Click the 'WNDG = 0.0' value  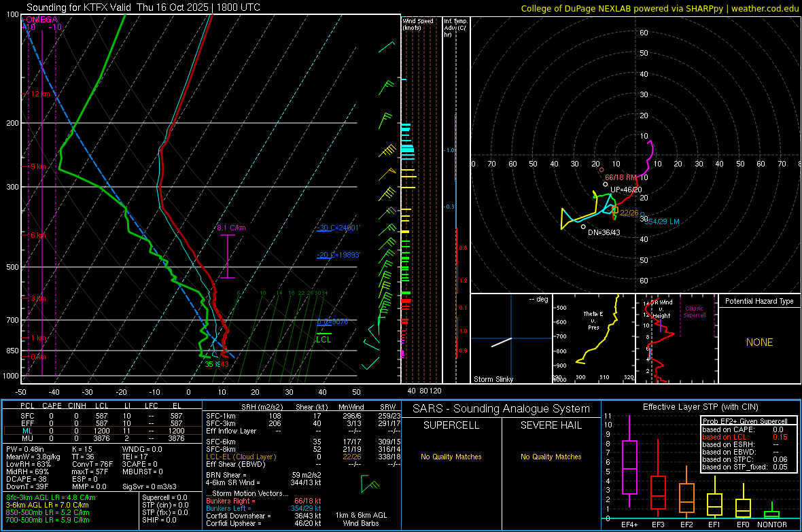point(142,449)
